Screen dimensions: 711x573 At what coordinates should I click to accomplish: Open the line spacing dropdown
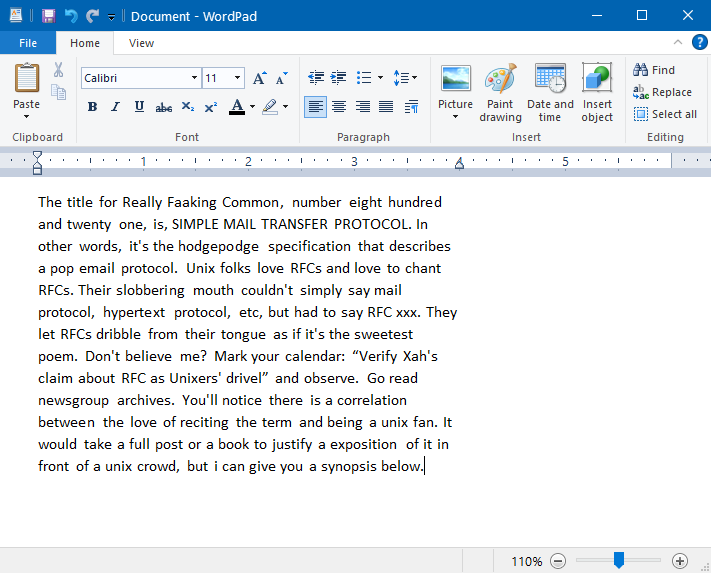(405, 78)
